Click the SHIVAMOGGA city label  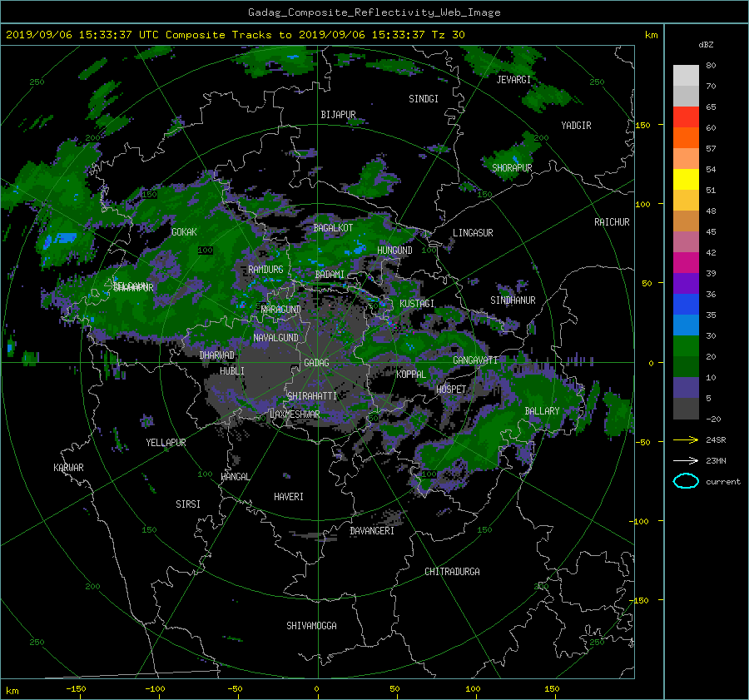[311, 625]
